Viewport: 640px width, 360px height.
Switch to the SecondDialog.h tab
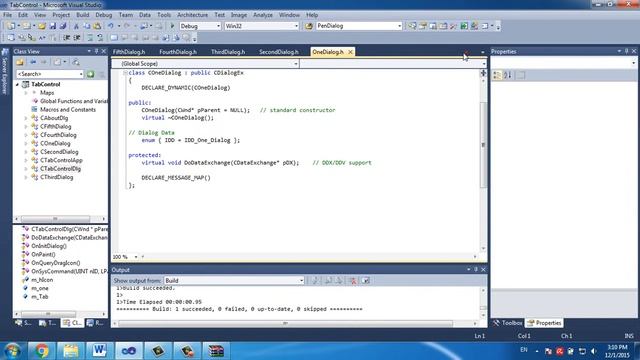[x=279, y=52]
